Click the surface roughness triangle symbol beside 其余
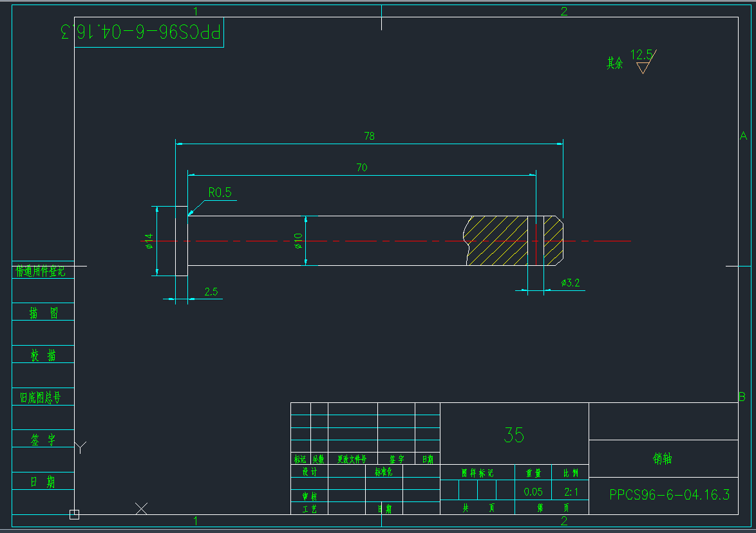The height and width of the screenshot is (533, 756). coord(643,68)
